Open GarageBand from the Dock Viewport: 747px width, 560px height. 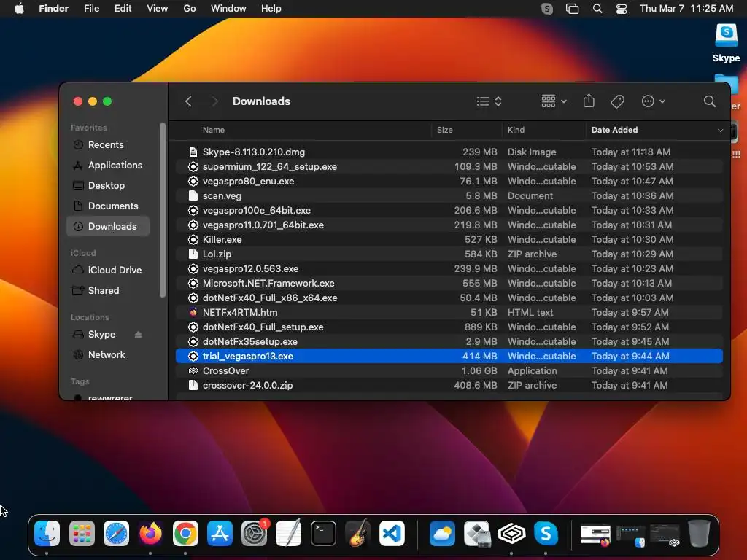coord(357,533)
